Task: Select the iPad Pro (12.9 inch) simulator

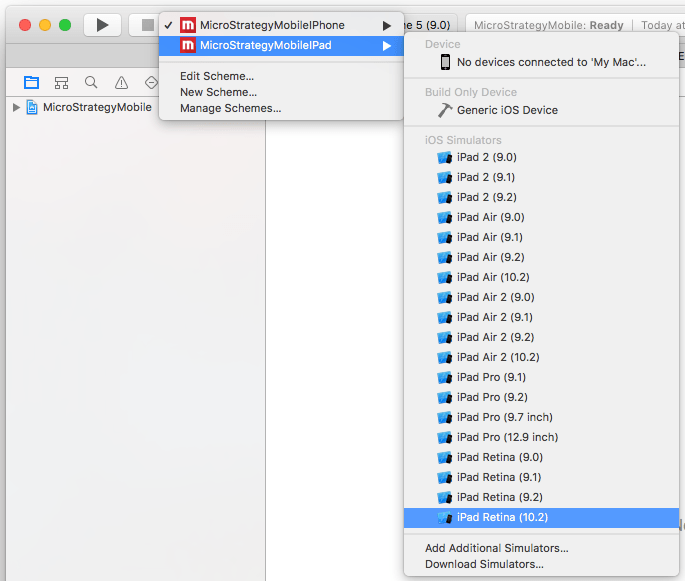Action: 507,437
